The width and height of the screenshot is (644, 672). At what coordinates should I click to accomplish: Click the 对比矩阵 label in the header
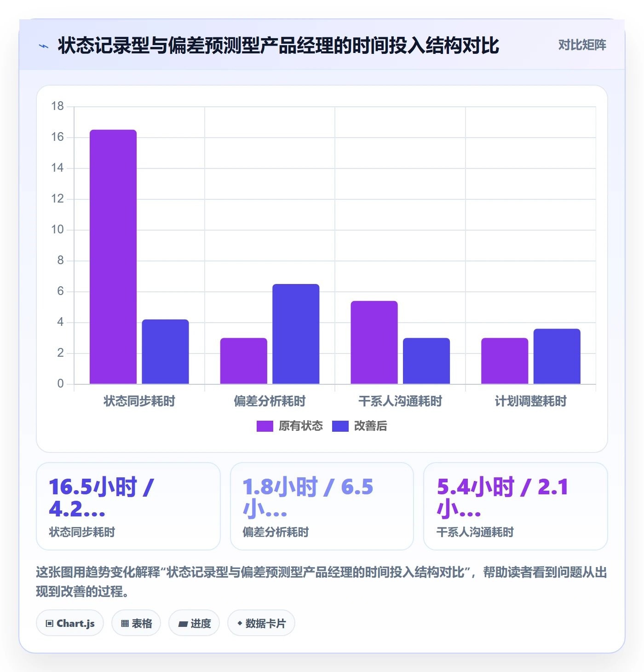582,45
